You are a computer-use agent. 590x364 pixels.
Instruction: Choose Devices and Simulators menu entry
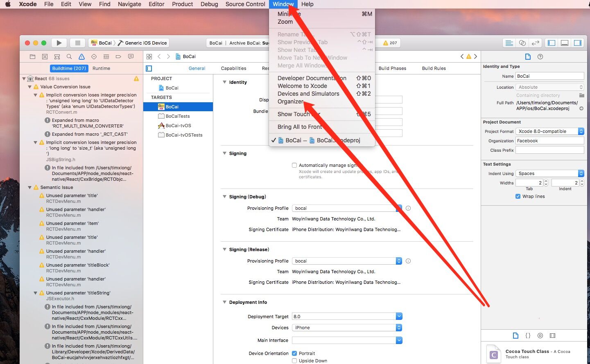pos(308,94)
